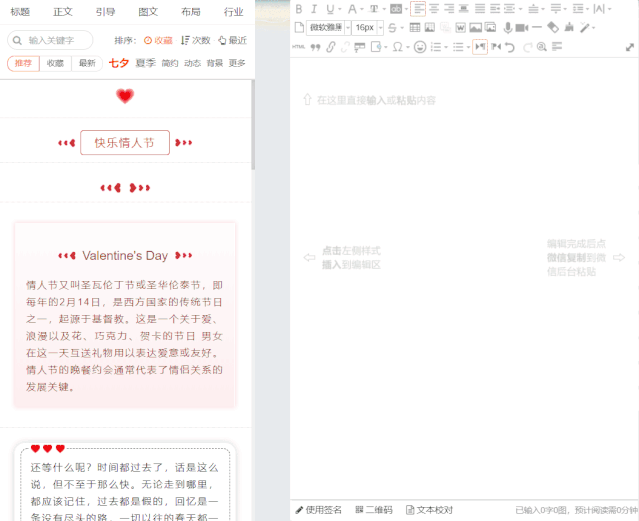Image resolution: width=639 pixels, height=521 pixels.
Task: Toggle bold formatting
Action: (x=299, y=9)
